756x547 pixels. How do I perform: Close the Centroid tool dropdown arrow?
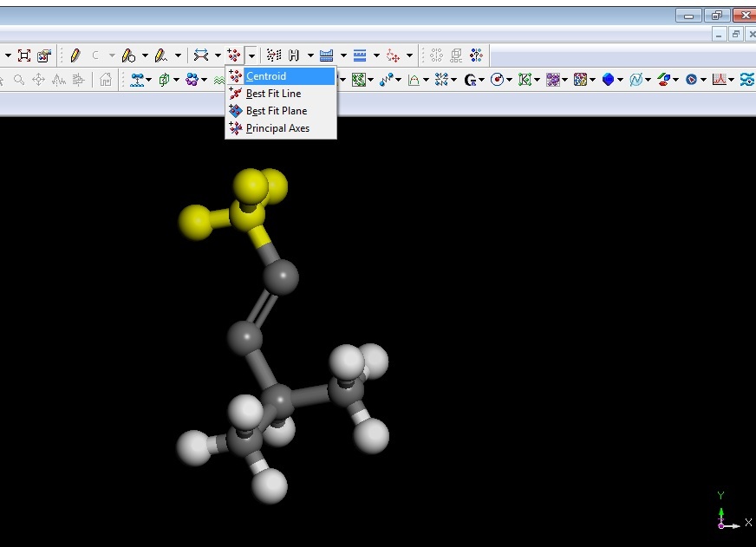pos(251,55)
